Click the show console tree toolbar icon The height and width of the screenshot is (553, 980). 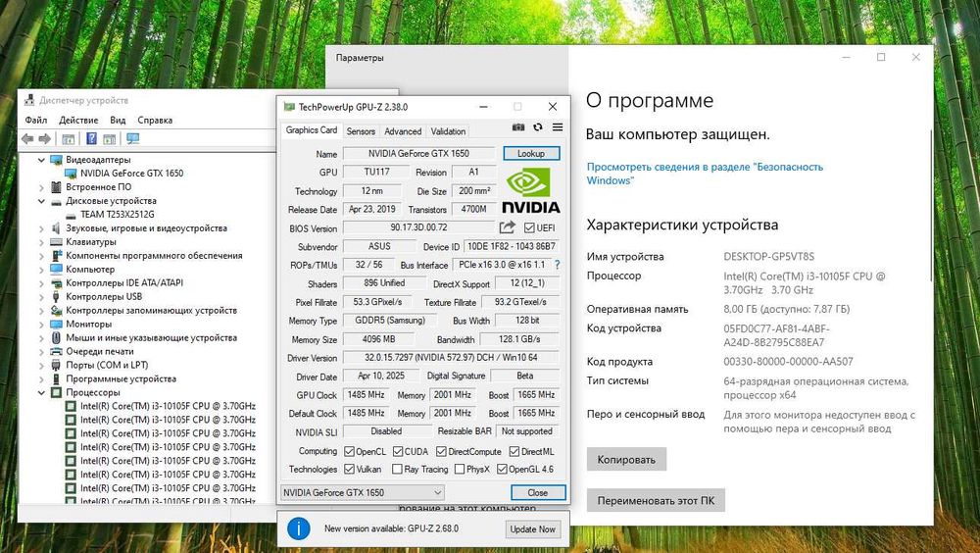(x=69, y=139)
